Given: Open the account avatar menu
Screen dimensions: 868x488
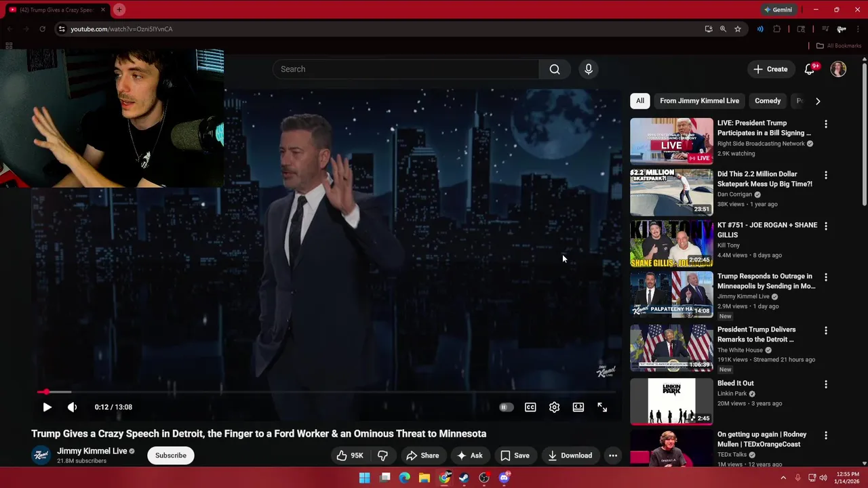Looking at the screenshot, I should coord(839,69).
